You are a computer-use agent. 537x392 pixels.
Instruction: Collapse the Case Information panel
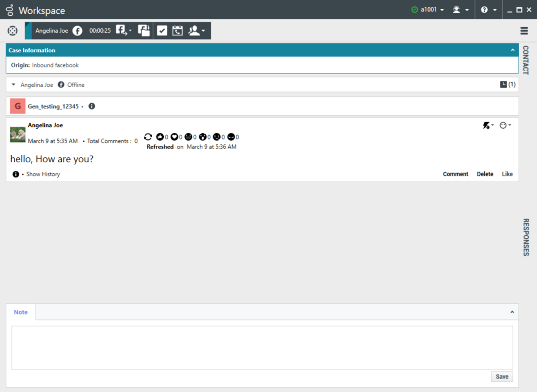[513, 51]
